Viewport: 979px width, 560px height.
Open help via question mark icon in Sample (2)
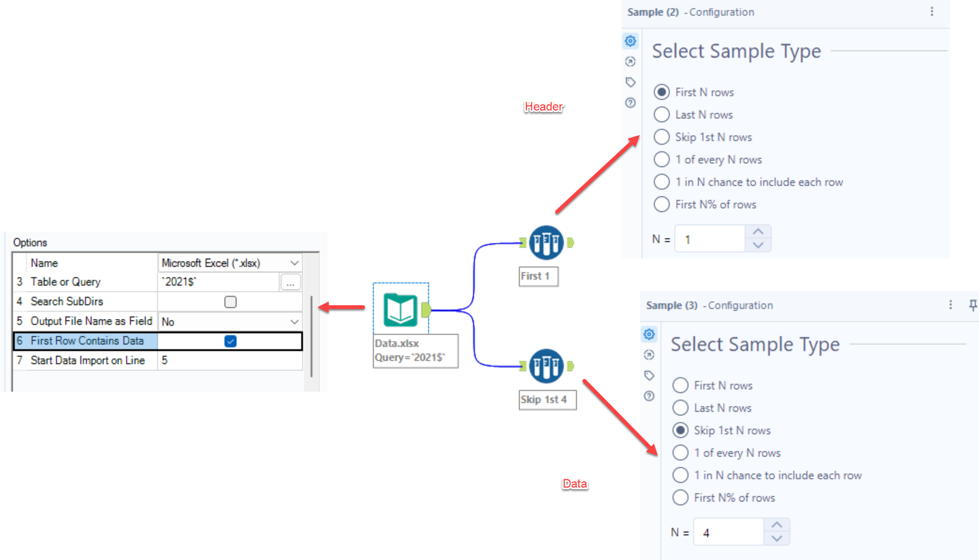pyautogui.click(x=630, y=103)
